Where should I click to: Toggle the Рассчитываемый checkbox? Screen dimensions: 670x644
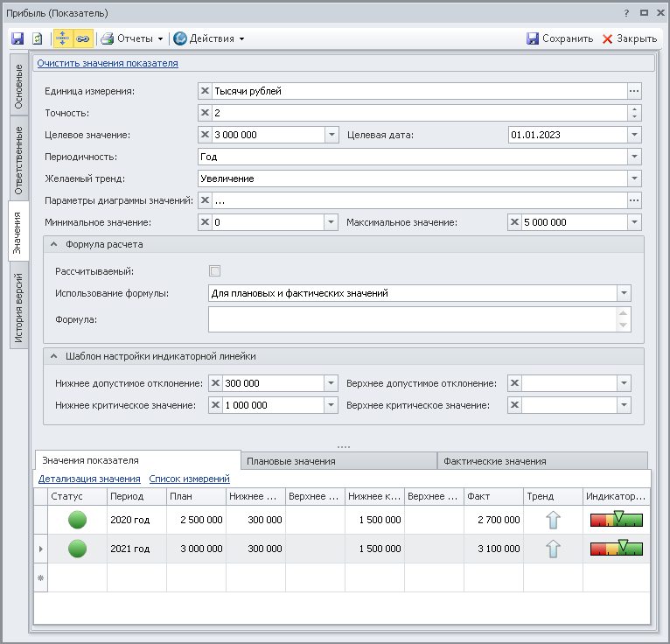click(214, 271)
